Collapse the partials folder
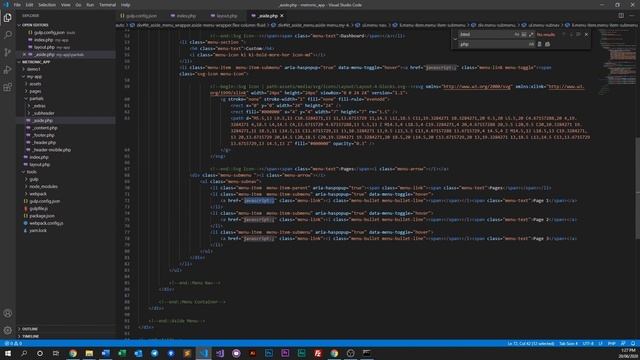This screenshot has height=360, width=640. tap(66, 98)
